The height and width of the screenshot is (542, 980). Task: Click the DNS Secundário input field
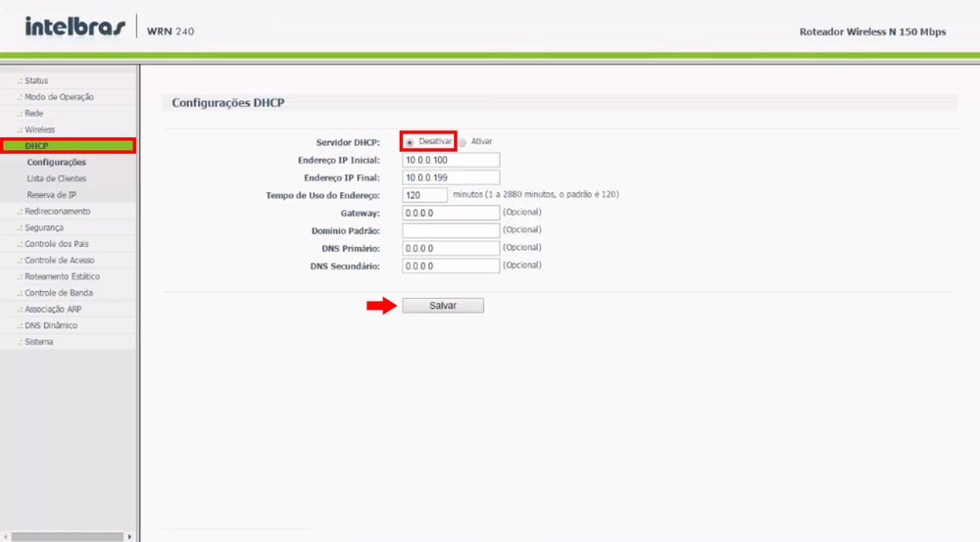point(451,266)
